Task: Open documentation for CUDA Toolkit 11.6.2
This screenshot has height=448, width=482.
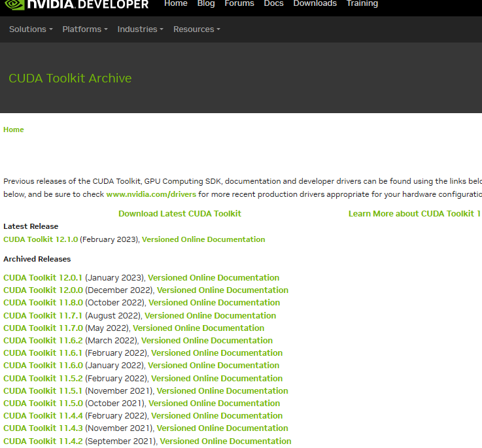Action: [207, 340]
